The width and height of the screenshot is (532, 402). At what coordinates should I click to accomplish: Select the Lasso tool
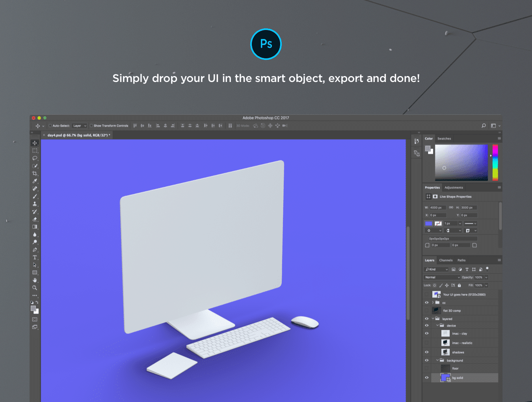(35, 158)
